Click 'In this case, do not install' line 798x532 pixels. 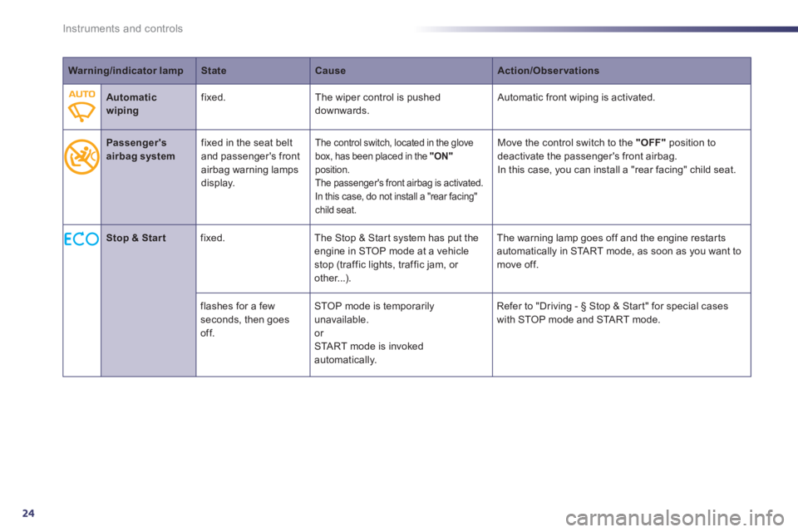point(397,196)
